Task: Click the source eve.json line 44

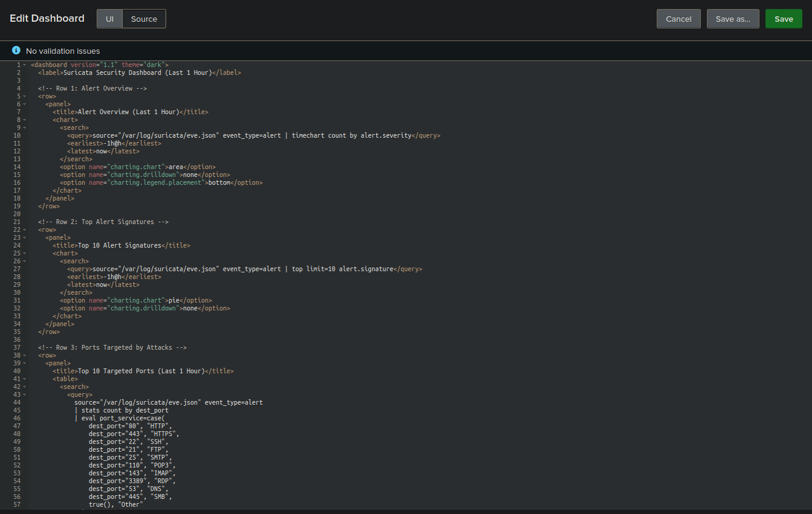Action: click(169, 402)
